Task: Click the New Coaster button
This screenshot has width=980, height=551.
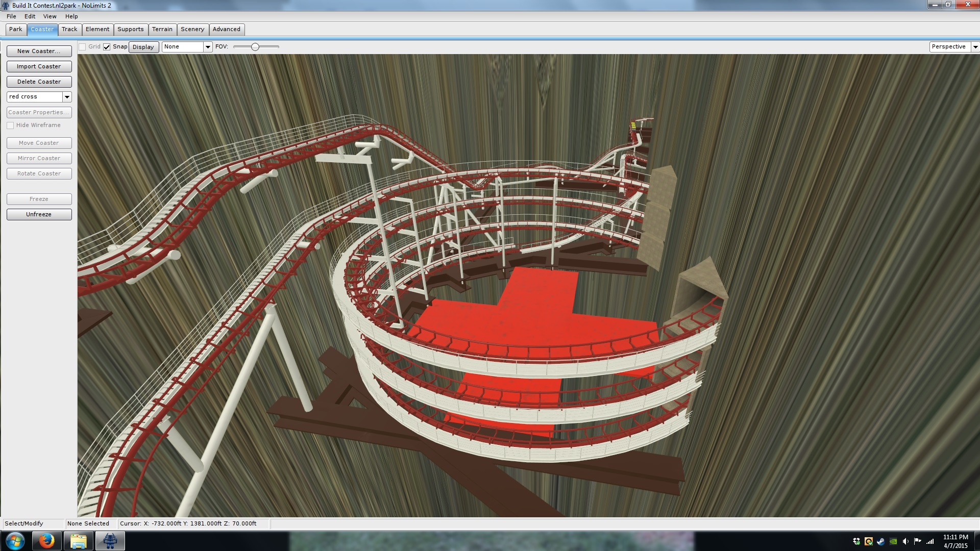Action: click(x=39, y=51)
